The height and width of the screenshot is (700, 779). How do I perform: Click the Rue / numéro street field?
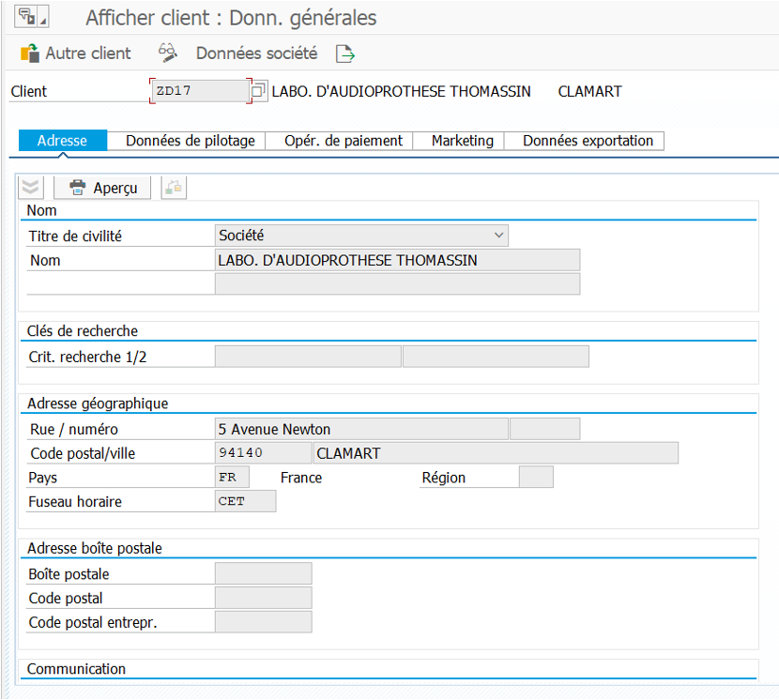(361, 429)
